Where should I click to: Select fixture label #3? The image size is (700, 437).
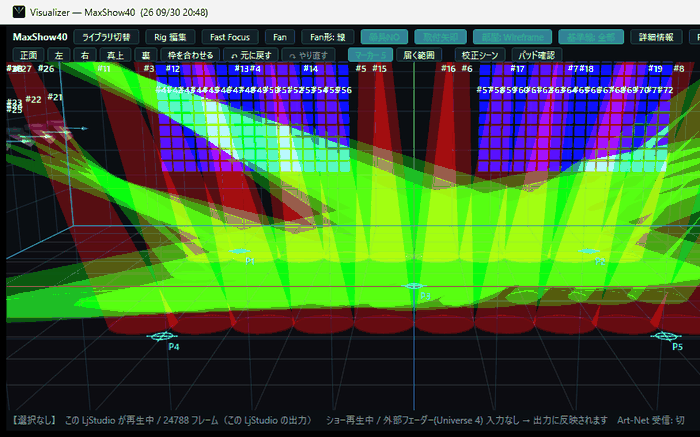(149, 69)
